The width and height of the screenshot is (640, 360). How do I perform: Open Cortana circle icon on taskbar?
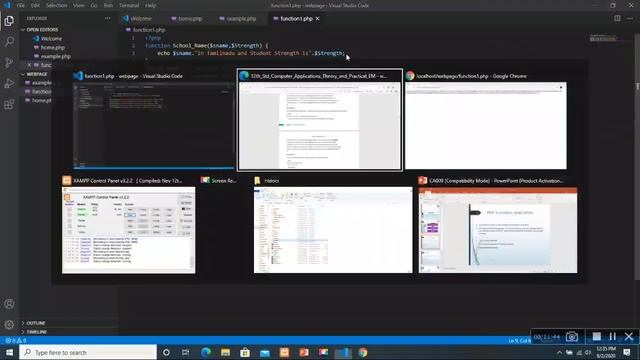166,352
